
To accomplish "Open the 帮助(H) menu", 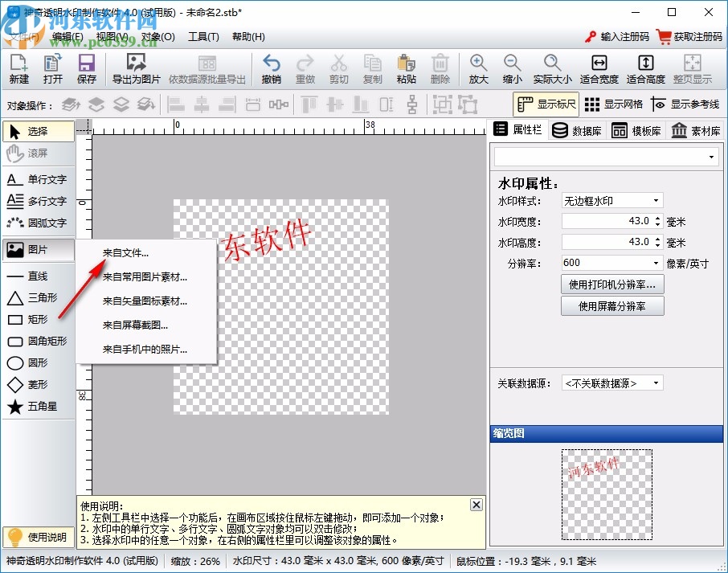I will (248, 37).
